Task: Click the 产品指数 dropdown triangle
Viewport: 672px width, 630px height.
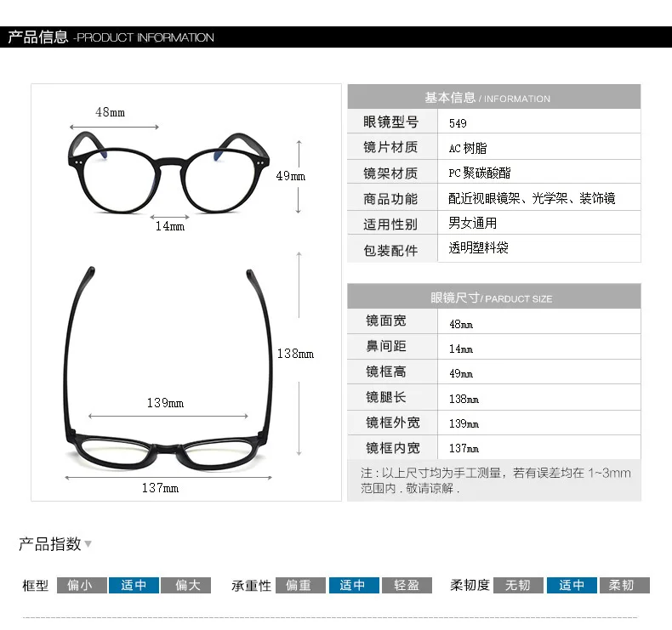Action: pos(88,544)
